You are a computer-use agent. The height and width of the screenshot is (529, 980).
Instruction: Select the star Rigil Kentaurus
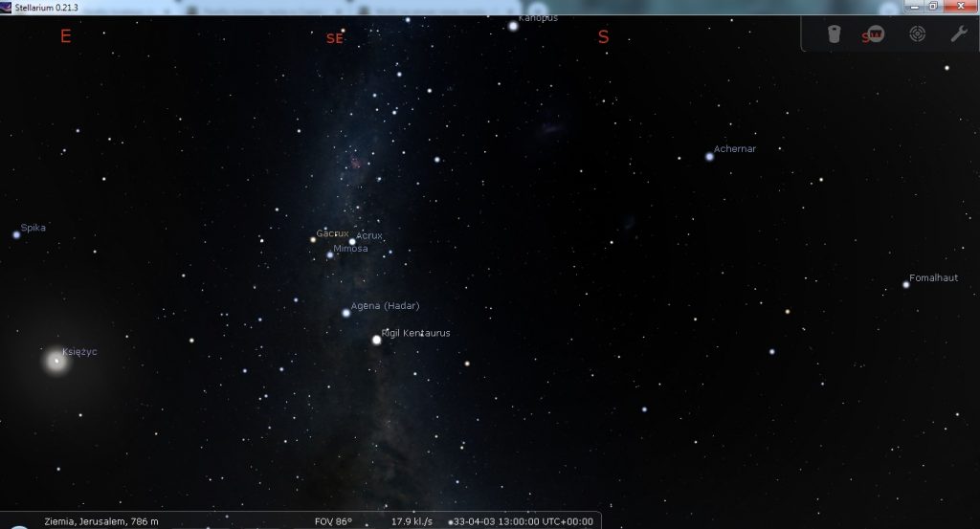(376, 340)
